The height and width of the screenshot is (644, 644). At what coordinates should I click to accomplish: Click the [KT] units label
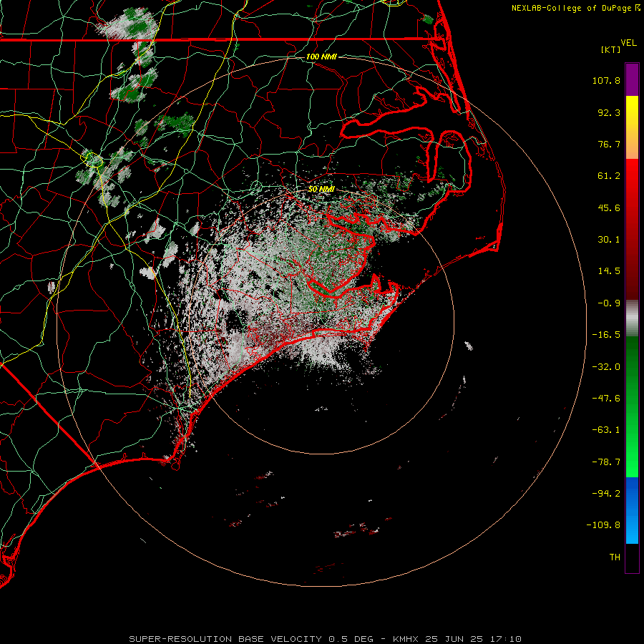pos(611,49)
